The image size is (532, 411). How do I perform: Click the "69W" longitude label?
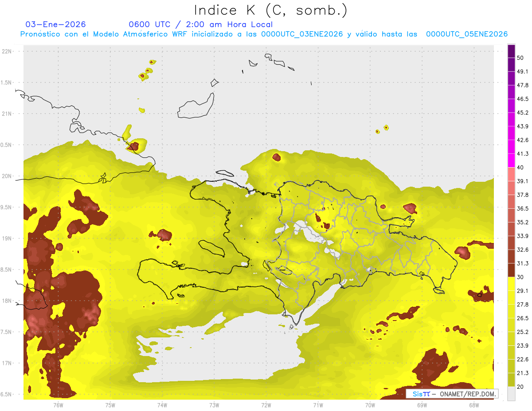tap(422, 405)
